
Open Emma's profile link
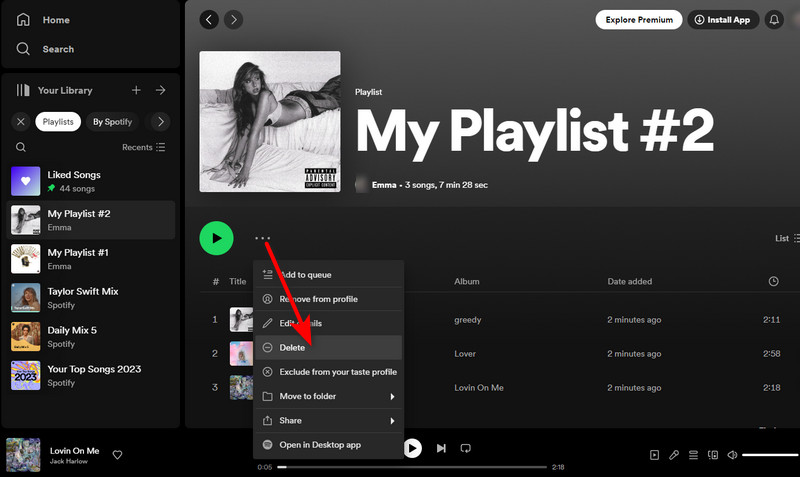384,185
